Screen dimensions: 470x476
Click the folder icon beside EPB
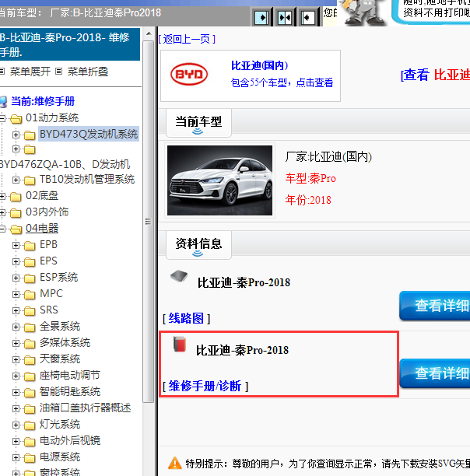tap(30, 246)
